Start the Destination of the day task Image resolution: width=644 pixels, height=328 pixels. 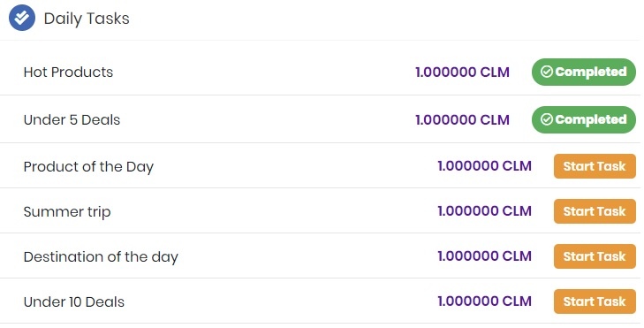pyautogui.click(x=595, y=256)
